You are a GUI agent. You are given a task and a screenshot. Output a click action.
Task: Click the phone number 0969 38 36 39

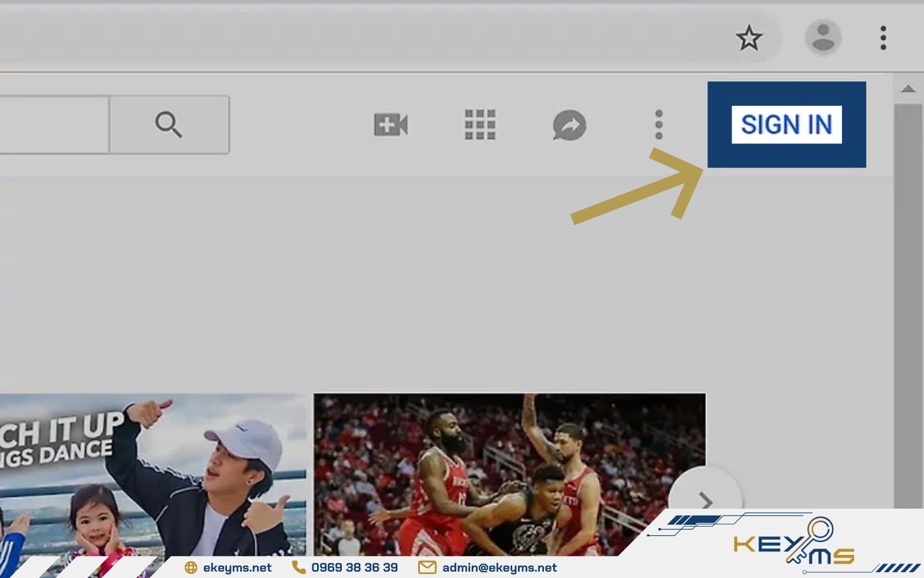pos(354,568)
